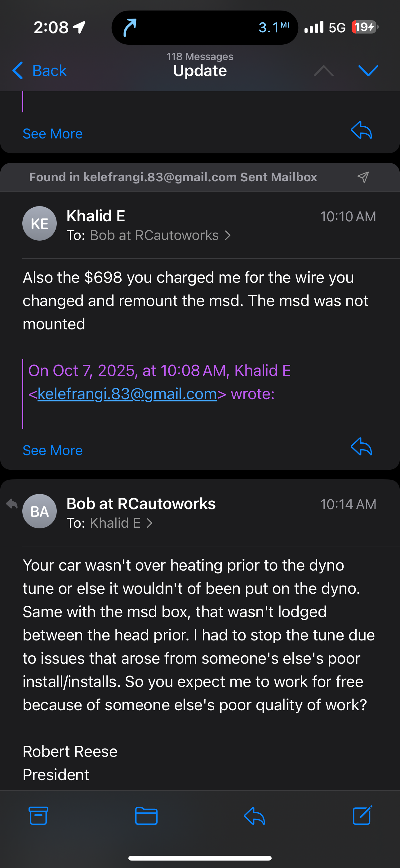
Task: Tap the Back button in header
Action: coord(39,71)
